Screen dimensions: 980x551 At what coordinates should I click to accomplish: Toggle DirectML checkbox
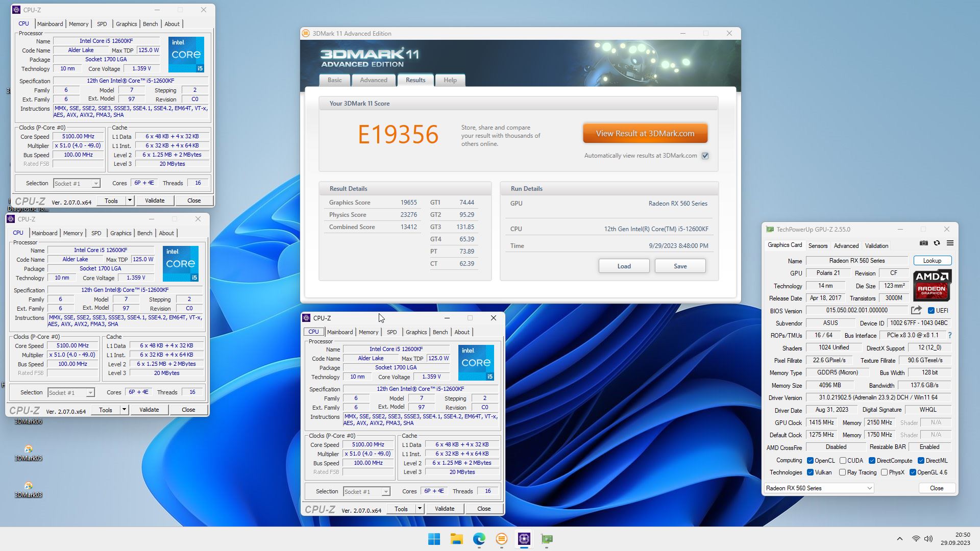pos(921,460)
